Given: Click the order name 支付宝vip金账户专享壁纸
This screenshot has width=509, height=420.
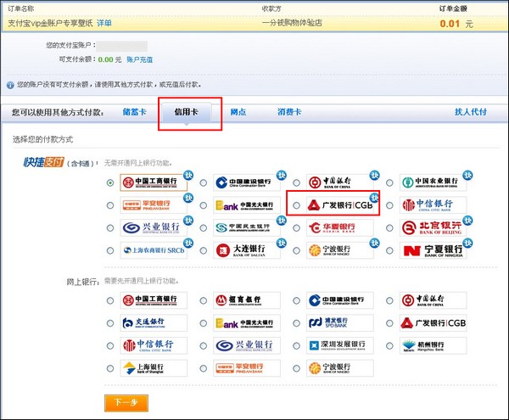Looking at the screenshot, I should pyautogui.click(x=50, y=23).
